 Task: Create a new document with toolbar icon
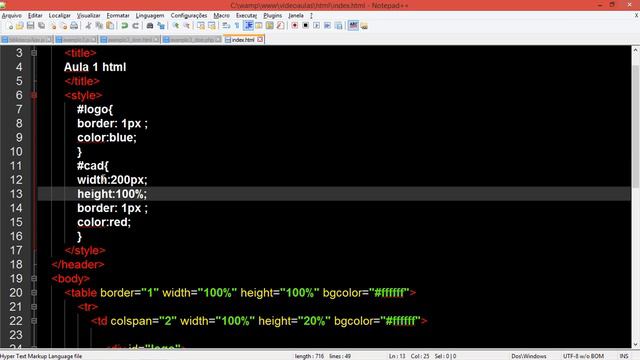tap(9, 26)
